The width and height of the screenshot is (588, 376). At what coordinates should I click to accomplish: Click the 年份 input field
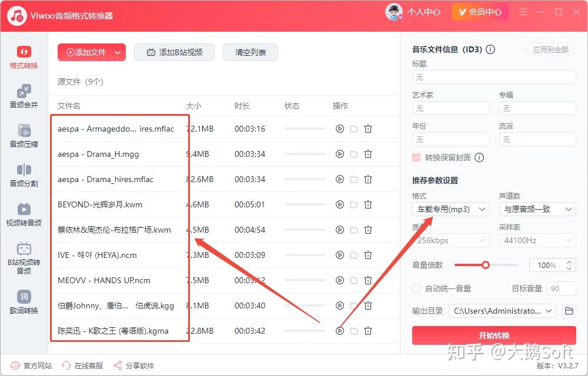point(451,139)
